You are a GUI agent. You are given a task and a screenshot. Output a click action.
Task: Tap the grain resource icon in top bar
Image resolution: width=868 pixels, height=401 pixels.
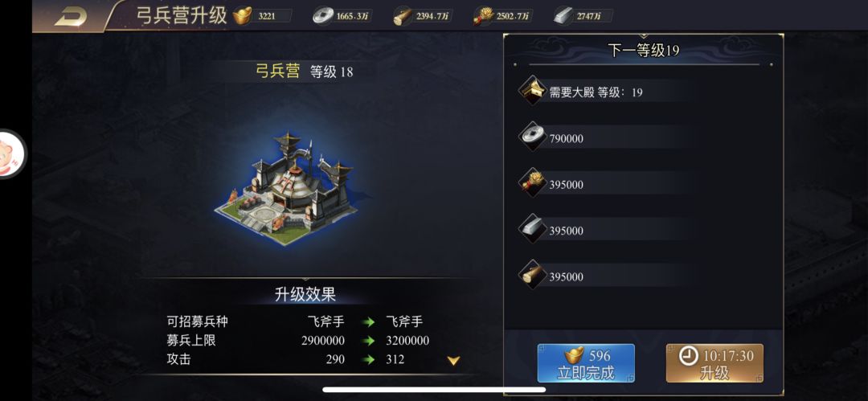tap(483, 16)
